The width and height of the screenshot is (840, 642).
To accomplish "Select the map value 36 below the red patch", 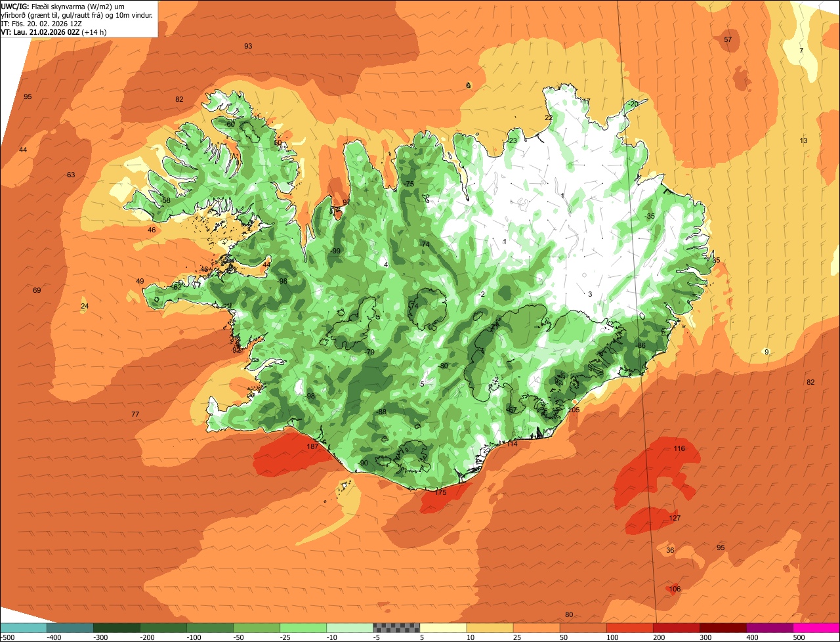I will (670, 550).
